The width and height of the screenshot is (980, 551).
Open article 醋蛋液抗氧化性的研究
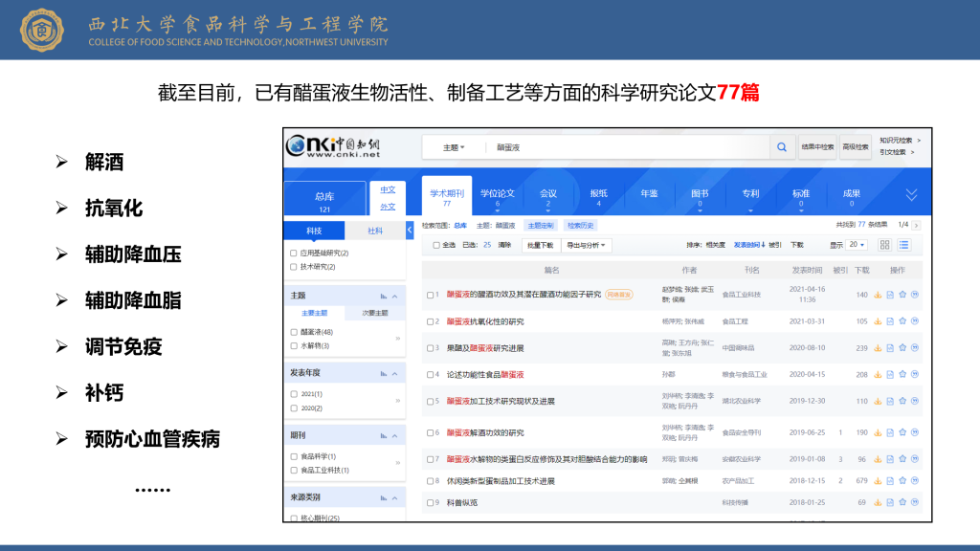[x=485, y=321]
